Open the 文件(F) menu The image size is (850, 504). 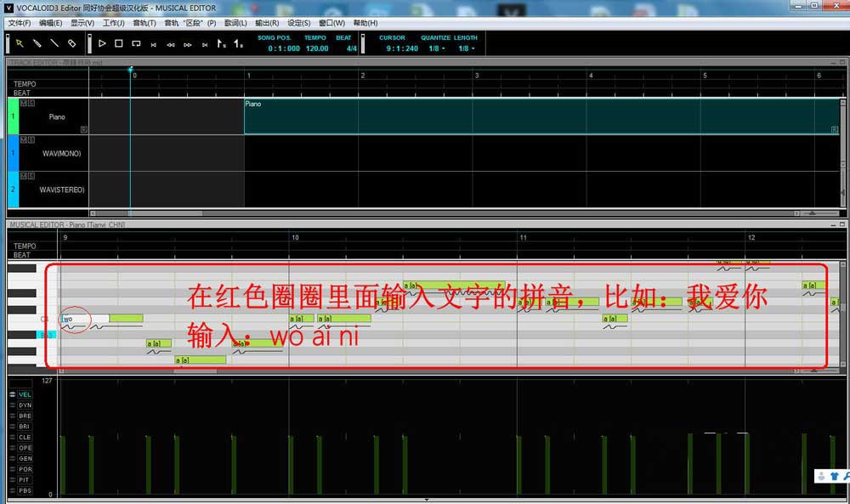point(20,23)
